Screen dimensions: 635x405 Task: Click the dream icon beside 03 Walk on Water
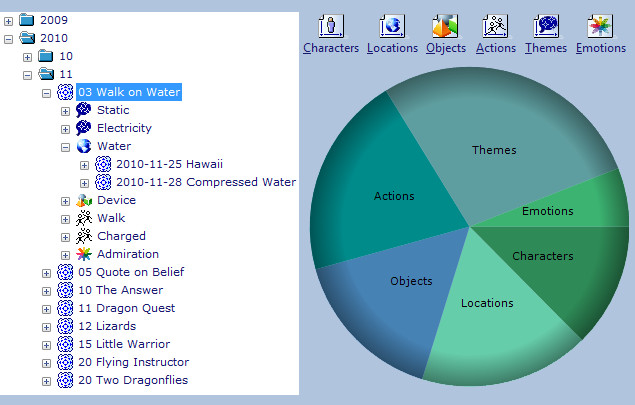click(x=65, y=92)
